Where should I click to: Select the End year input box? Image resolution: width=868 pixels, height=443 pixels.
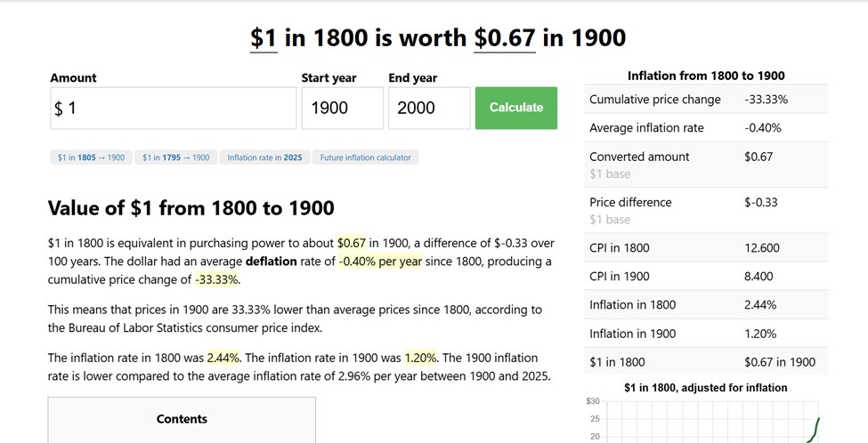(x=428, y=108)
